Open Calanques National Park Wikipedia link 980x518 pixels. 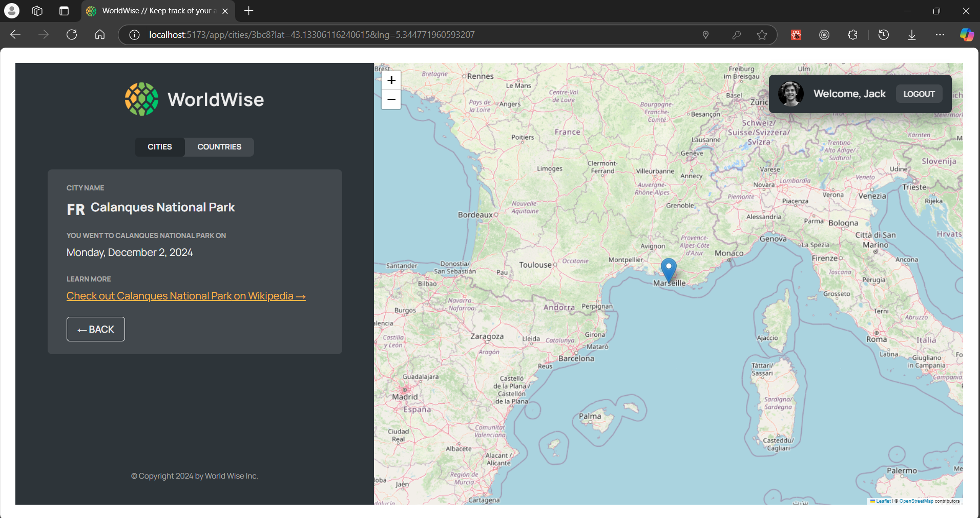coord(186,296)
